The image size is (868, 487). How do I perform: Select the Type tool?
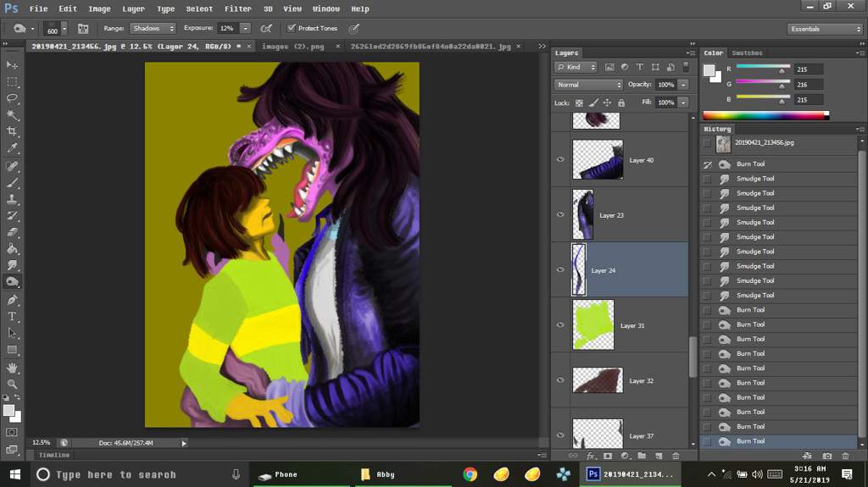pyautogui.click(x=12, y=317)
